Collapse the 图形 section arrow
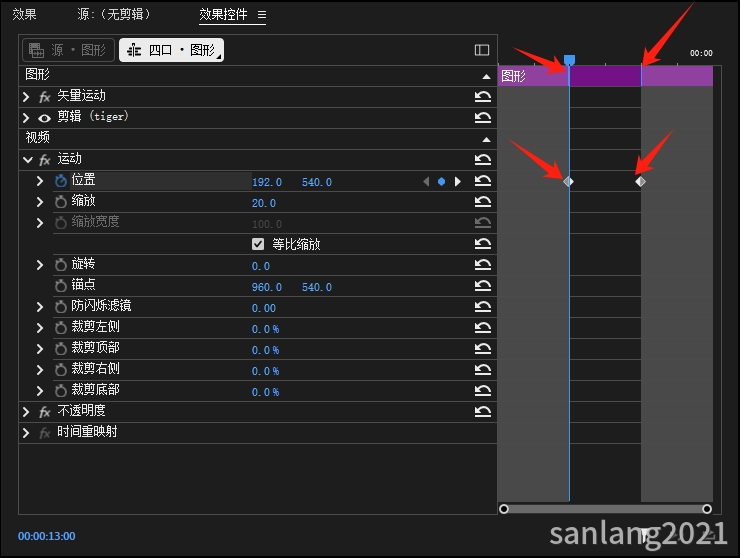 pos(486,76)
